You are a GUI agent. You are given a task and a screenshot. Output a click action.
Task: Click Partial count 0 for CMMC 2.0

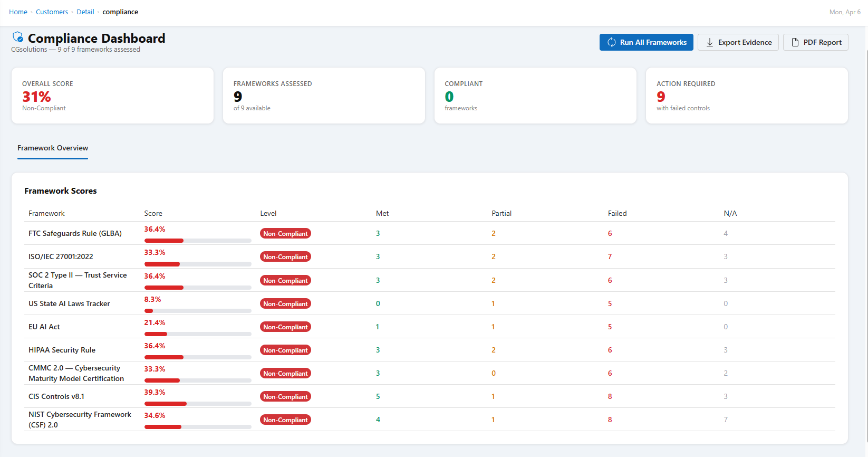tap(494, 373)
